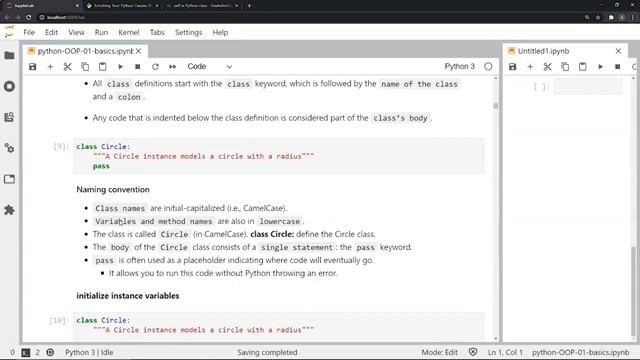Restart the kernel in left notebook
640x360 pixels.
(x=155, y=67)
